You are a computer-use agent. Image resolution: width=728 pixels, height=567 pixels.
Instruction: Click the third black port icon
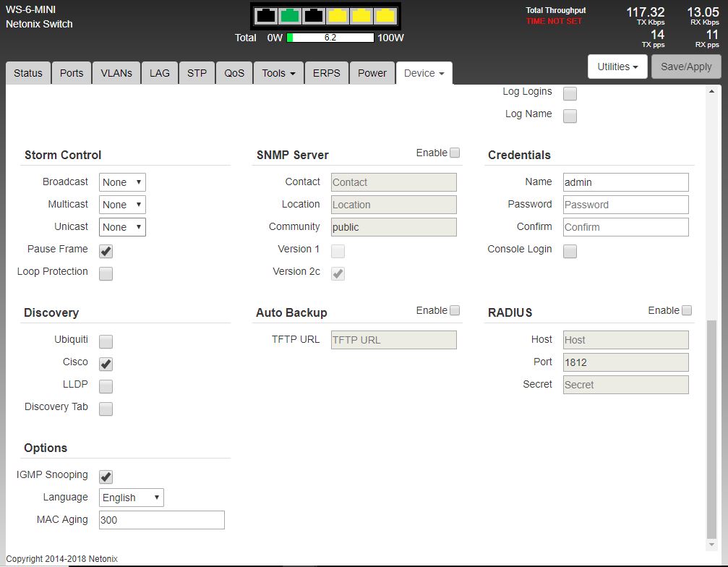point(314,15)
